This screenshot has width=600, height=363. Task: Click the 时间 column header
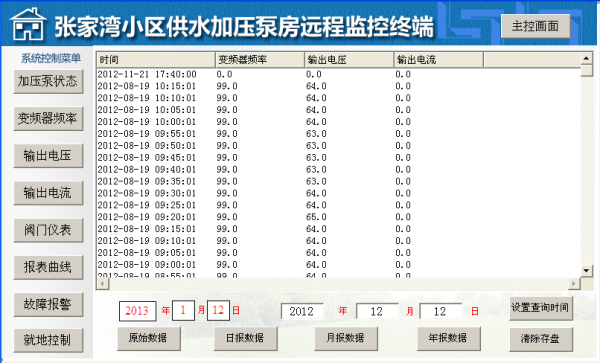[156, 60]
